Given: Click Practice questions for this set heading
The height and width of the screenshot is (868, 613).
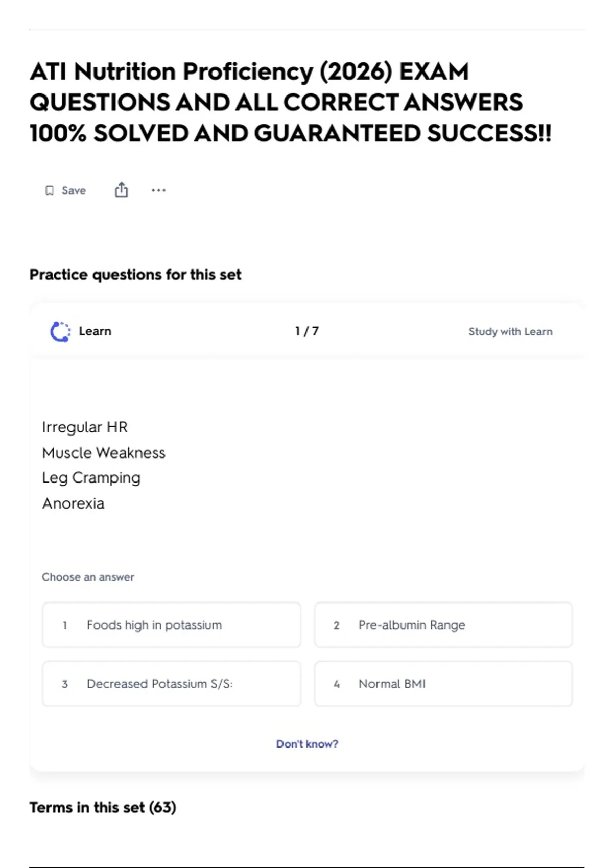Looking at the screenshot, I should click(x=135, y=274).
